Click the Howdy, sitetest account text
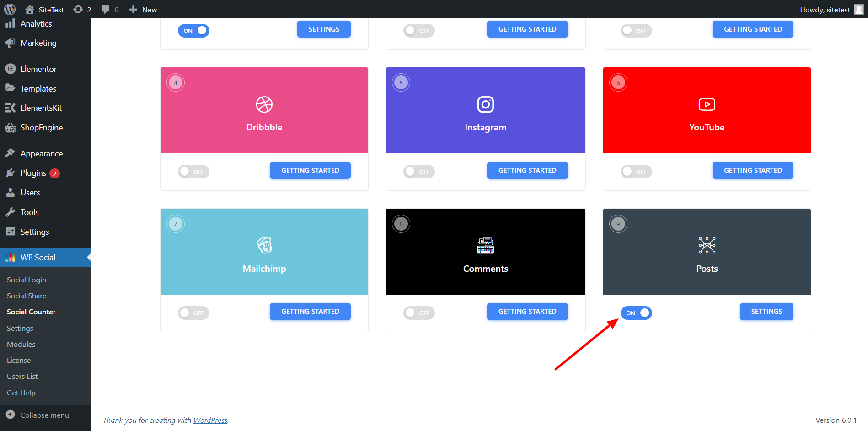 [825, 10]
